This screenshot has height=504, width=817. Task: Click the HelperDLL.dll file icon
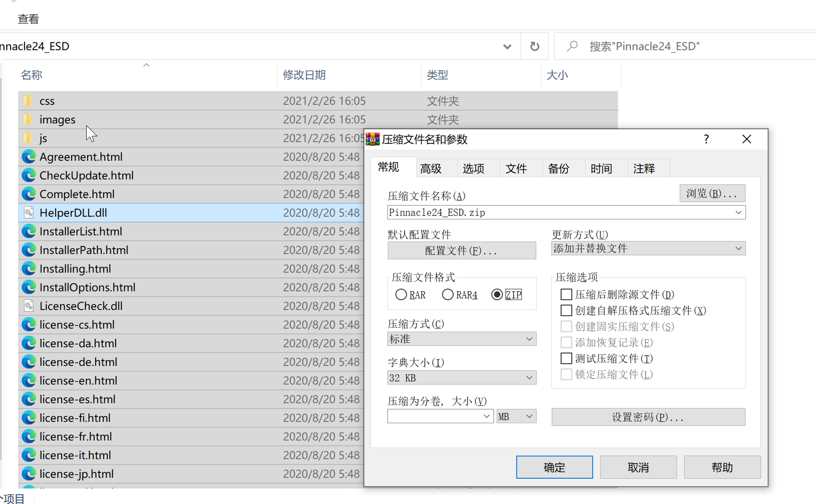[x=29, y=213]
